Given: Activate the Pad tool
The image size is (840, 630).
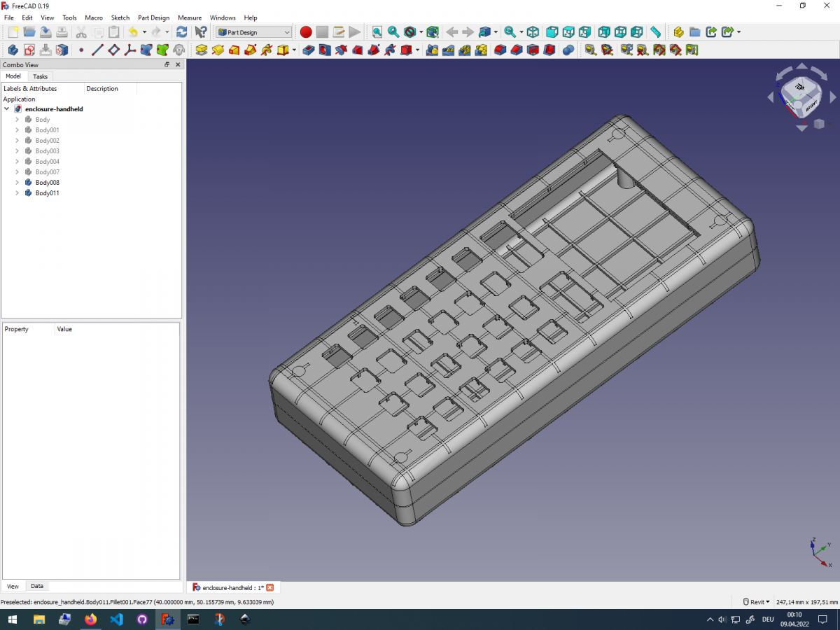Looking at the screenshot, I should (201, 50).
